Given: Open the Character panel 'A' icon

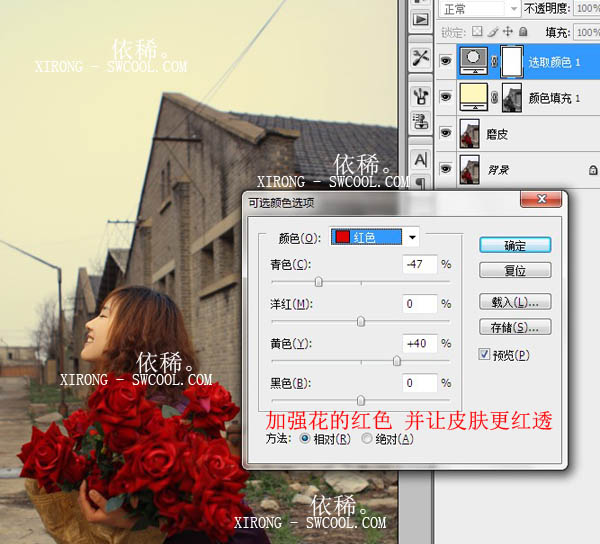Looking at the screenshot, I should tap(420, 159).
